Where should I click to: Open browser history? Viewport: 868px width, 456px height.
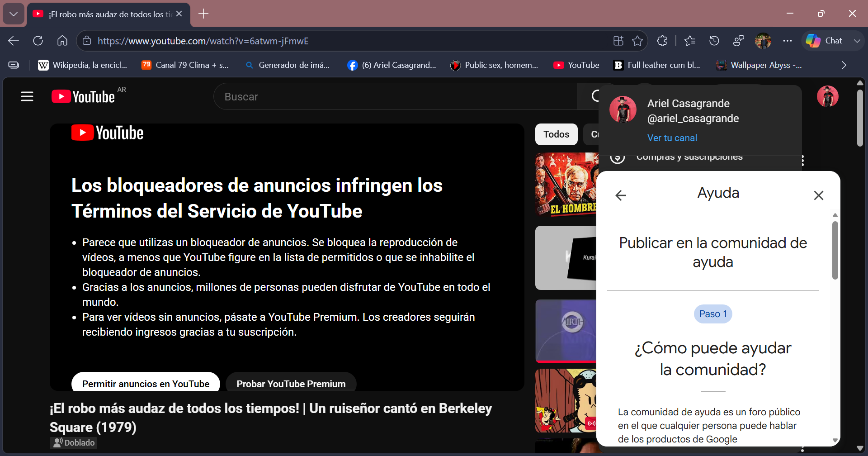click(714, 41)
